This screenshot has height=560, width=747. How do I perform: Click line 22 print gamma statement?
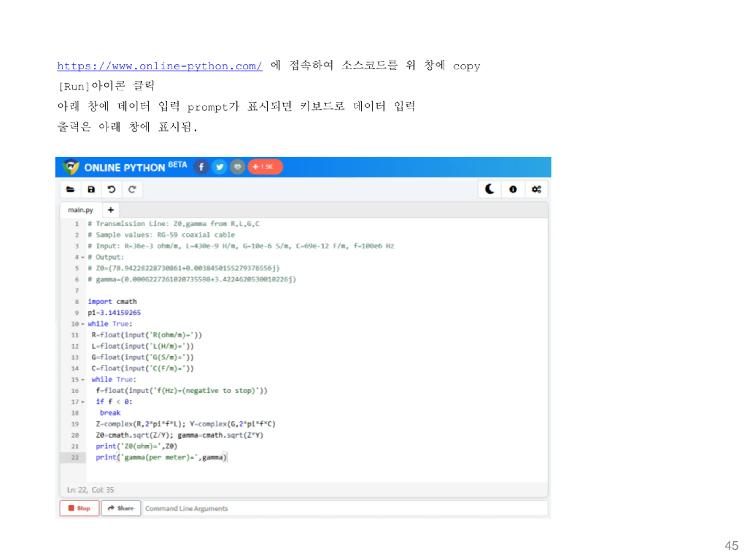[161, 457]
